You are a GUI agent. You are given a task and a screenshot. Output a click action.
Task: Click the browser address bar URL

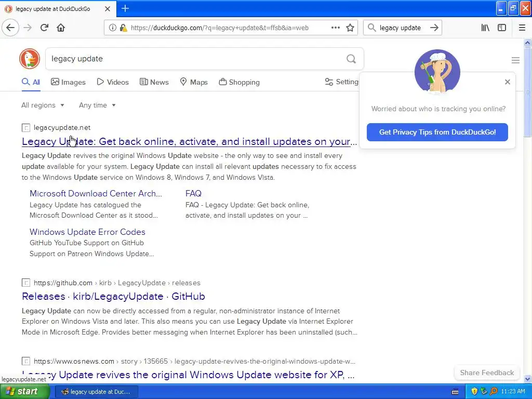pyautogui.click(x=220, y=28)
